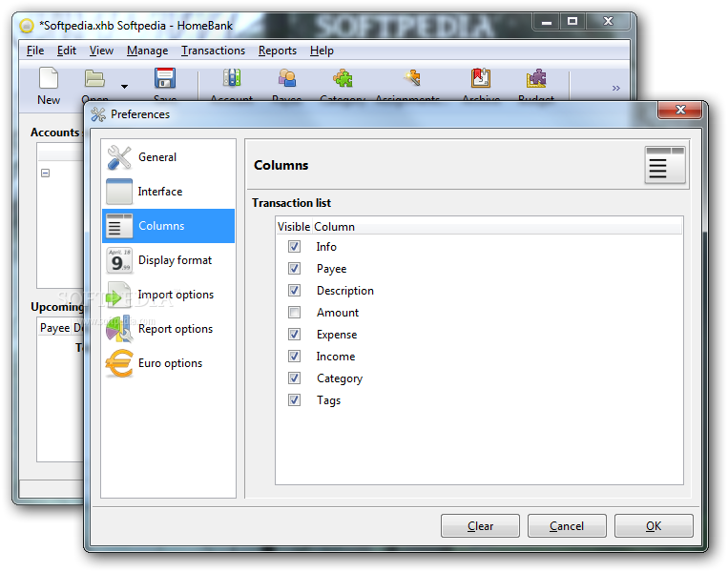Click the "Income" row label
This screenshot has height=572, width=728.
point(336,357)
